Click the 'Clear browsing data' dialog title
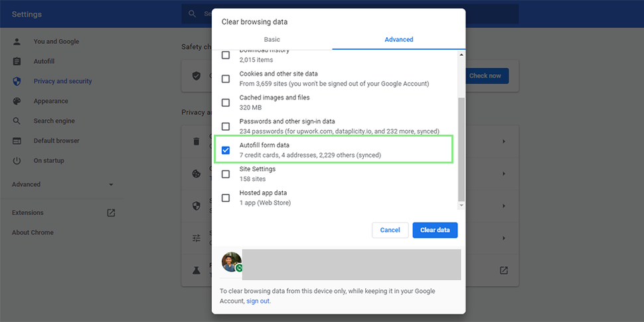The height and width of the screenshot is (322, 644). pos(255,22)
